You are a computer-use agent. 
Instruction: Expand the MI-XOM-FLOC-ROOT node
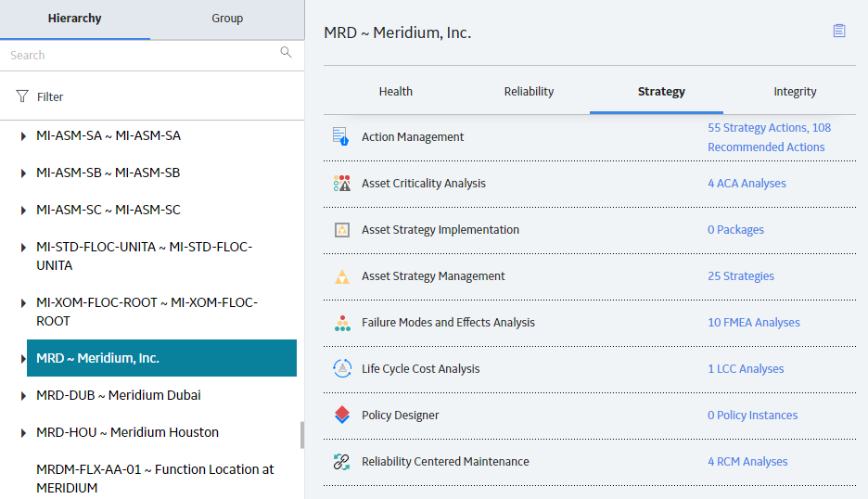click(x=22, y=303)
